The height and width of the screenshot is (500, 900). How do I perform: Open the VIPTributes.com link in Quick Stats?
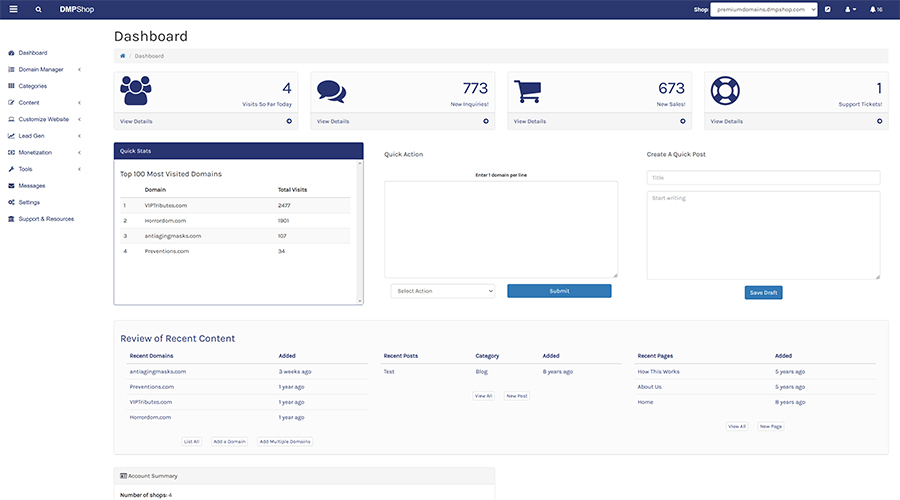coord(166,205)
